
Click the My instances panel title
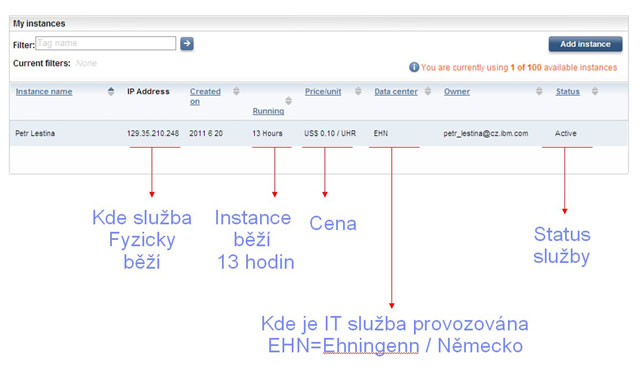click(39, 23)
